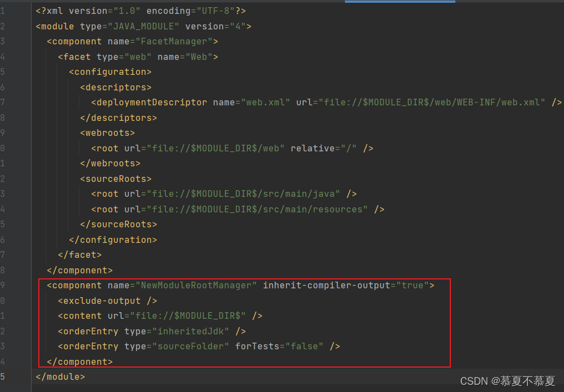
Task: Click the </component> tag closing FacetManager
Action: point(80,271)
